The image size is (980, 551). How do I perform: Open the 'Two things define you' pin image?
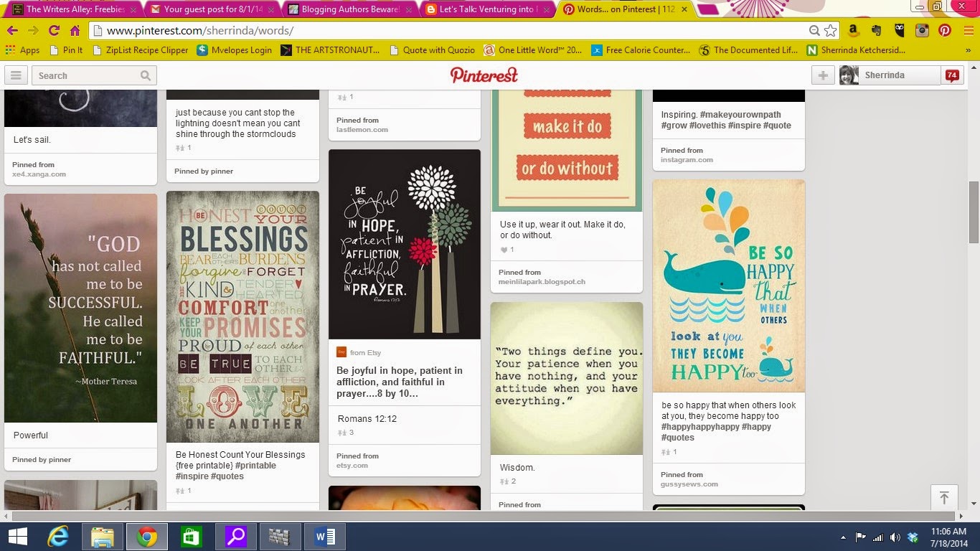click(x=567, y=378)
